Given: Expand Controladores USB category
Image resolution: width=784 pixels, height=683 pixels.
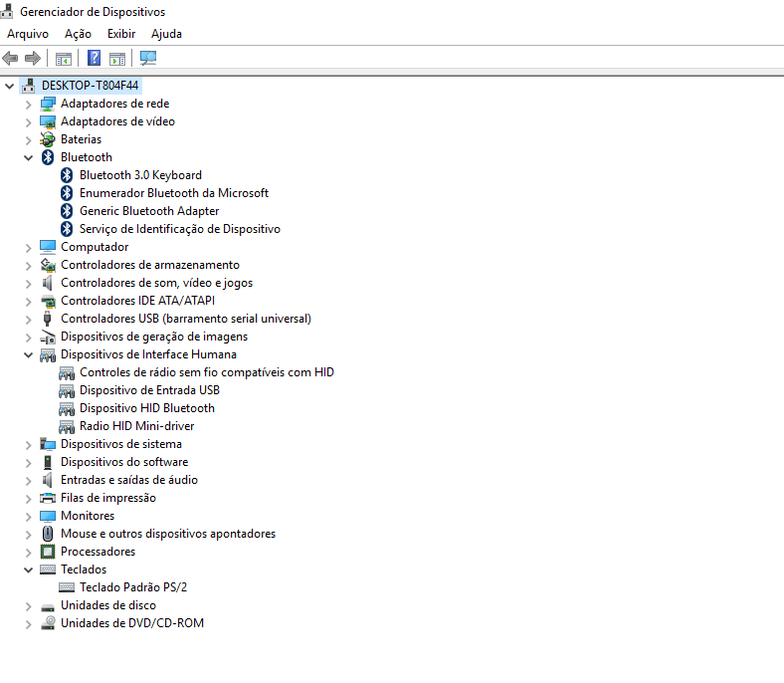Looking at the screenshot, I should pyautogui.click(x=29, y=320).
